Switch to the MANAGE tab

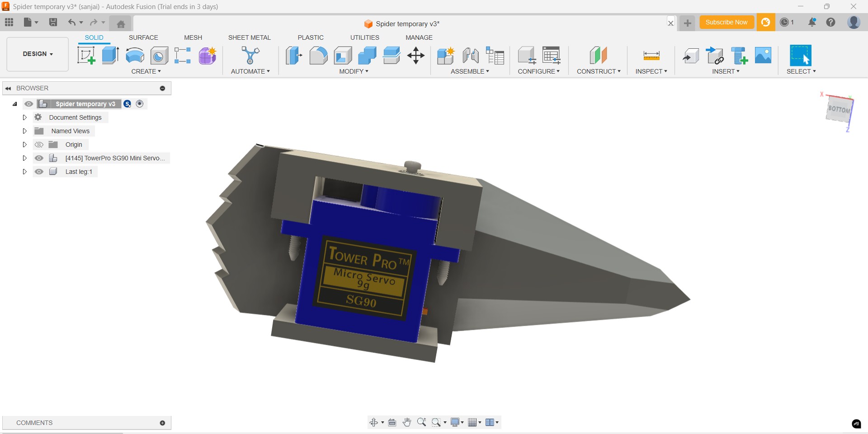tap(419, 37)
